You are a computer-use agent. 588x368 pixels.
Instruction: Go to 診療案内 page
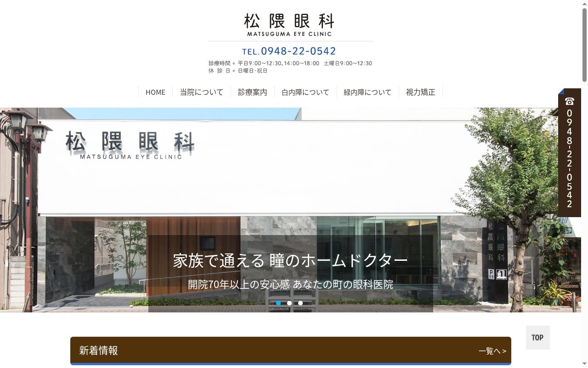[252, 92]
